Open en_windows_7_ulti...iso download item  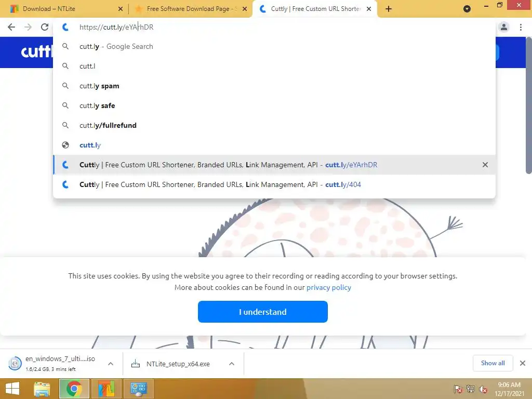pos(60,363)
